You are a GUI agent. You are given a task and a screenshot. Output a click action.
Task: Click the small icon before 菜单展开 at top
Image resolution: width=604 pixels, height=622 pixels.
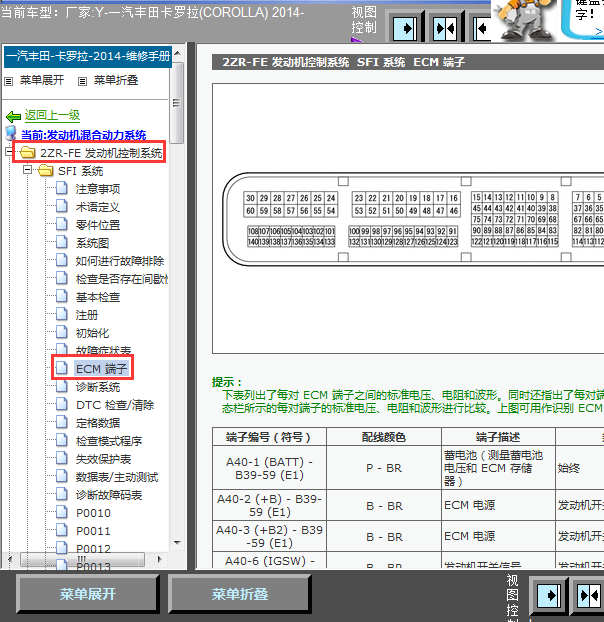8,81
